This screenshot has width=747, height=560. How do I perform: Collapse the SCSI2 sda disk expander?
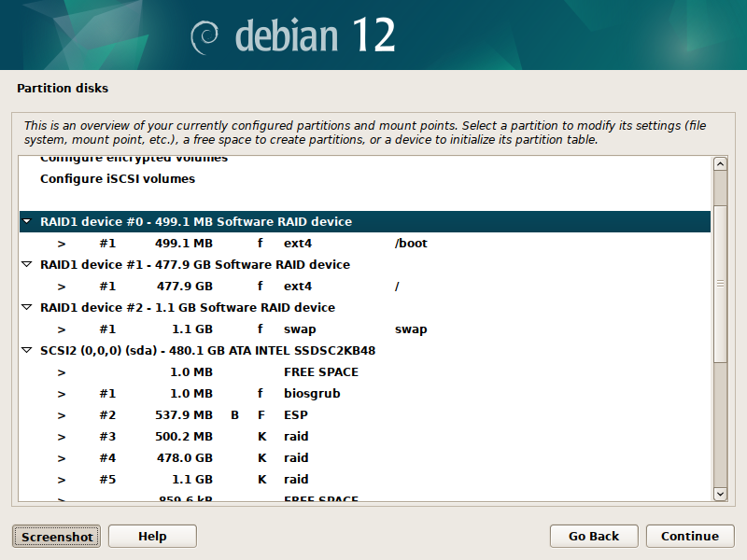[26, 351]
